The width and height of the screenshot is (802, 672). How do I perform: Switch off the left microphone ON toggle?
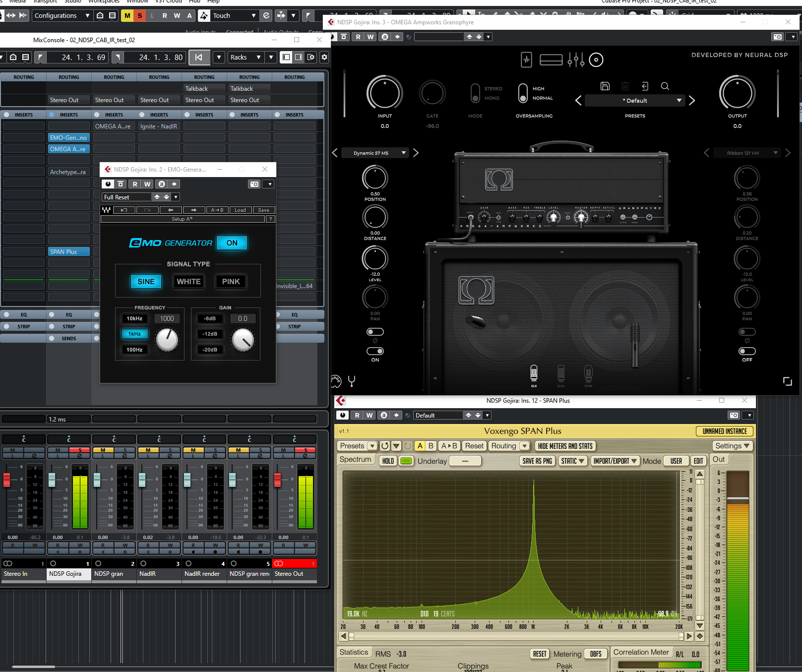(375, 351)
